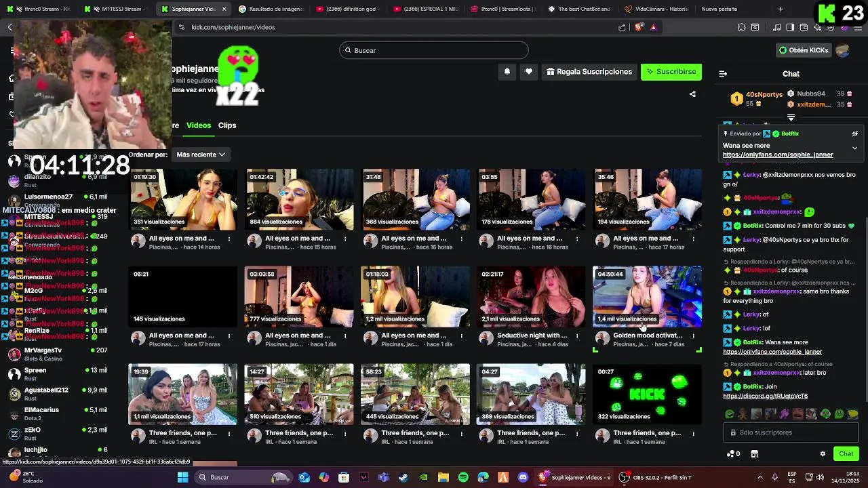Viewport: 868px width, 488px height.
Task: Open video options for Golden mood activat...
Action: (x=693, y=335)
